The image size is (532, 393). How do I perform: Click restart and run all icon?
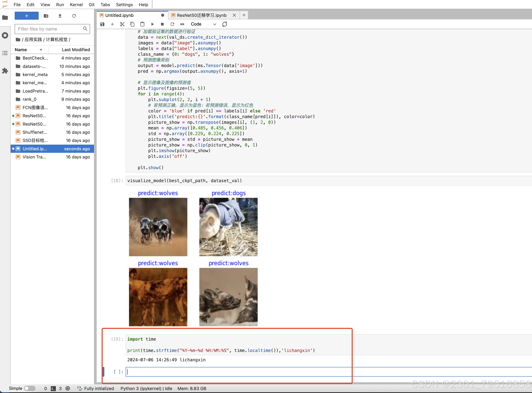[182, 24]
